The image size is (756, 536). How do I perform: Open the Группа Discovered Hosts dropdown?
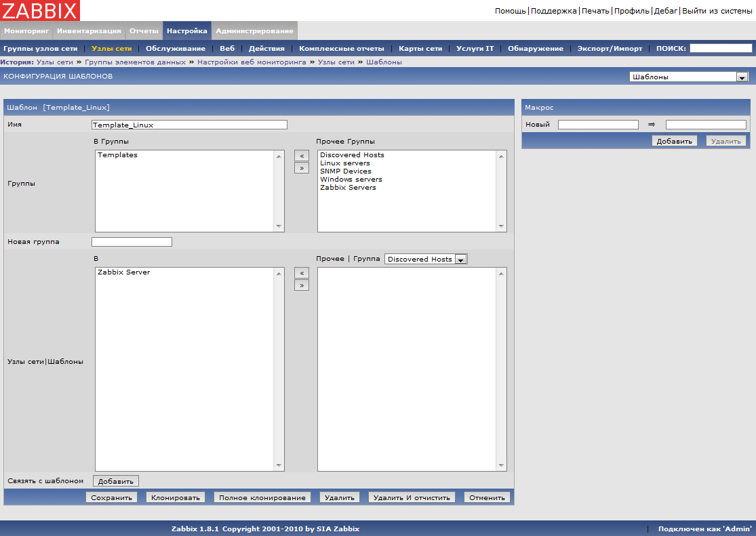(426, 259)
